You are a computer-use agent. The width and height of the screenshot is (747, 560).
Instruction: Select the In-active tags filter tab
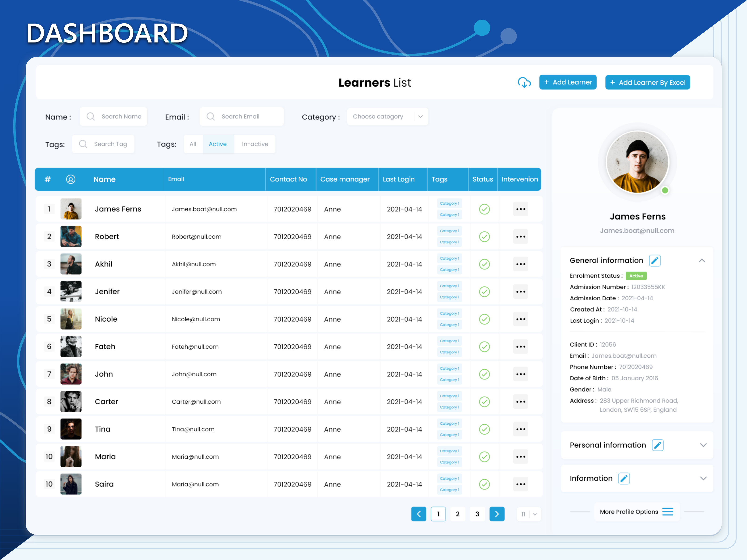[255, 144]
